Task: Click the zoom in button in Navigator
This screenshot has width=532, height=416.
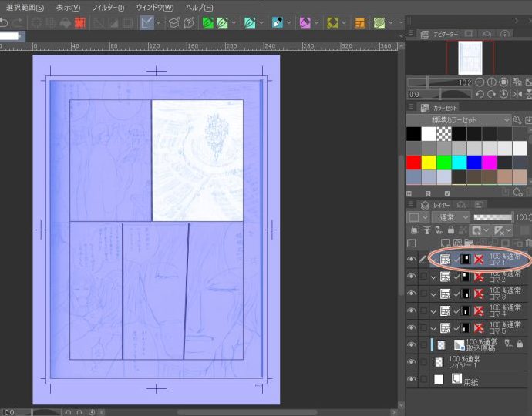Action: [x=492, y=82]
